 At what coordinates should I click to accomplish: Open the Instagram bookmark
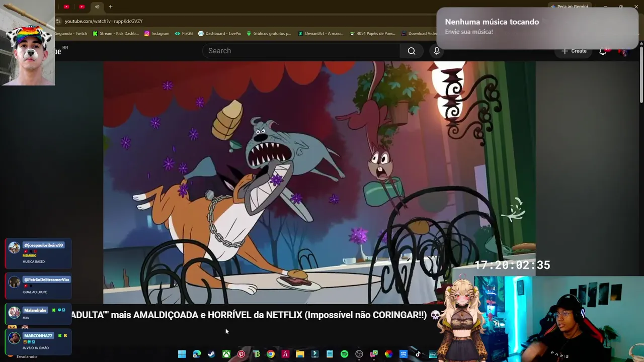point(156,34)
